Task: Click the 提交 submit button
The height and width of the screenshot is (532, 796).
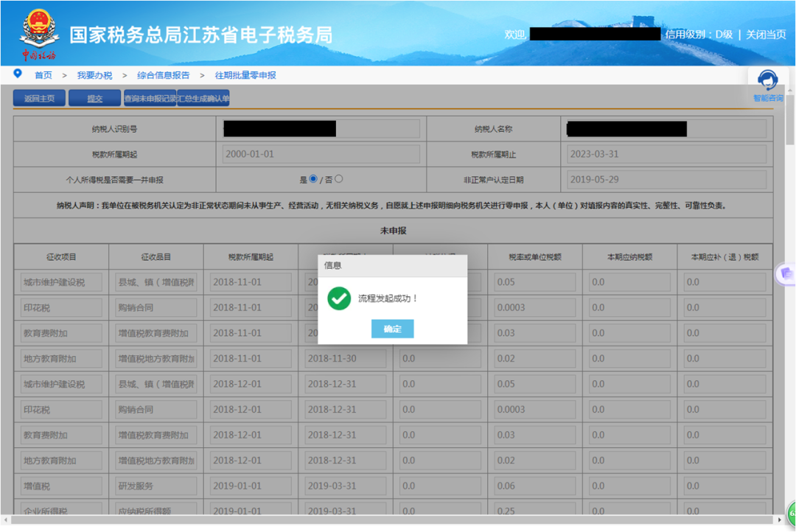Action: click(x=94, y=98)
